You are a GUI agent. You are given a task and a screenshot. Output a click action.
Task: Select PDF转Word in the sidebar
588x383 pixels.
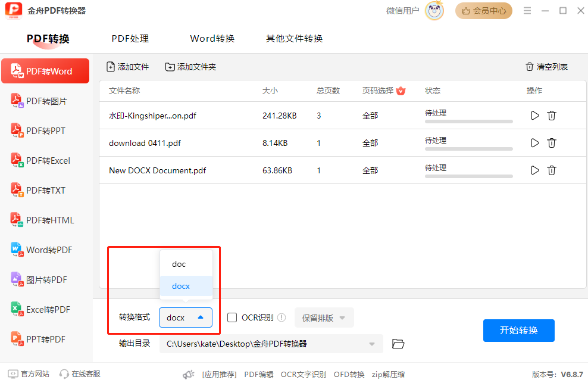[45, 71]
